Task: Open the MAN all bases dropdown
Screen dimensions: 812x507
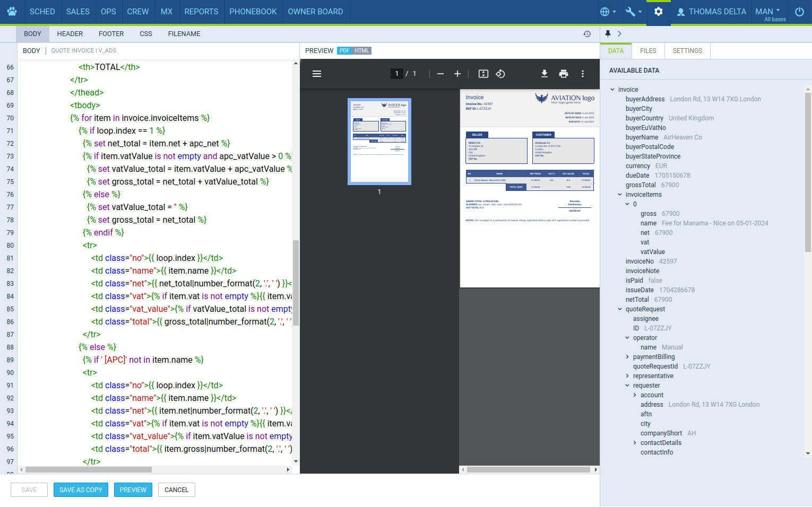Action: pos(768,12)
